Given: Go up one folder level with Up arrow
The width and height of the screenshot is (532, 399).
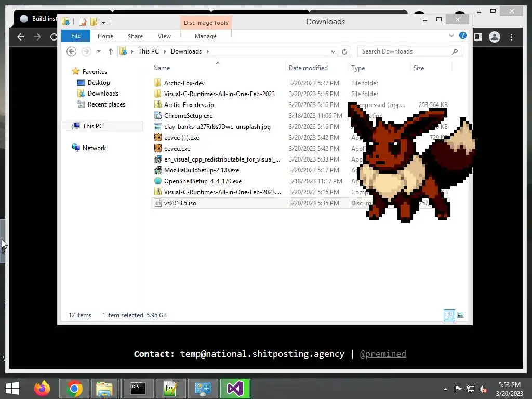Looking at the screenshot, I should tap(110, 51).
